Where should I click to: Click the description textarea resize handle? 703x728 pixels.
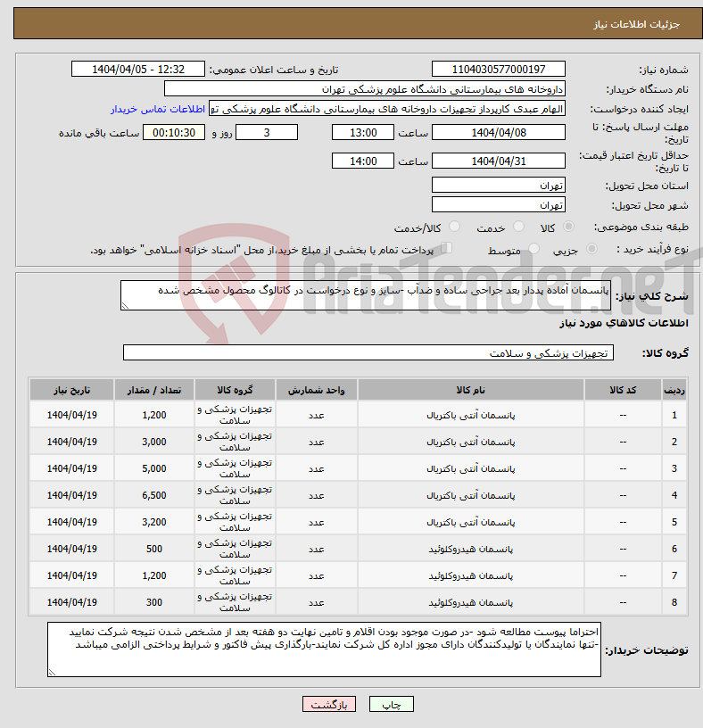[124, 305]
